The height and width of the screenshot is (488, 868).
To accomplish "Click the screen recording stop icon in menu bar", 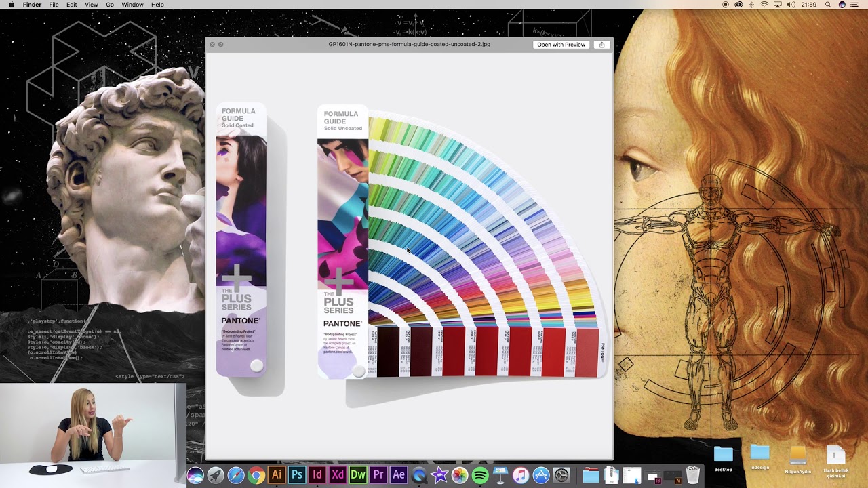I will (726, 5).
